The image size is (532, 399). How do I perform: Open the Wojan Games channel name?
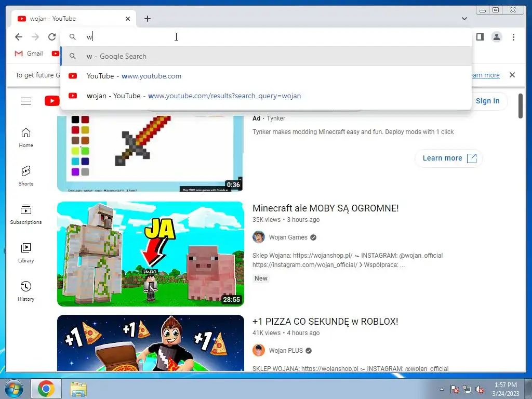[x=288, y=237]
